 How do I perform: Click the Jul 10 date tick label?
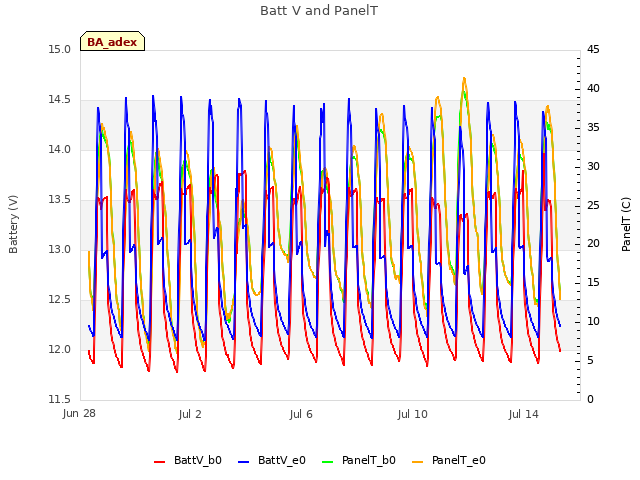point(412,415)
